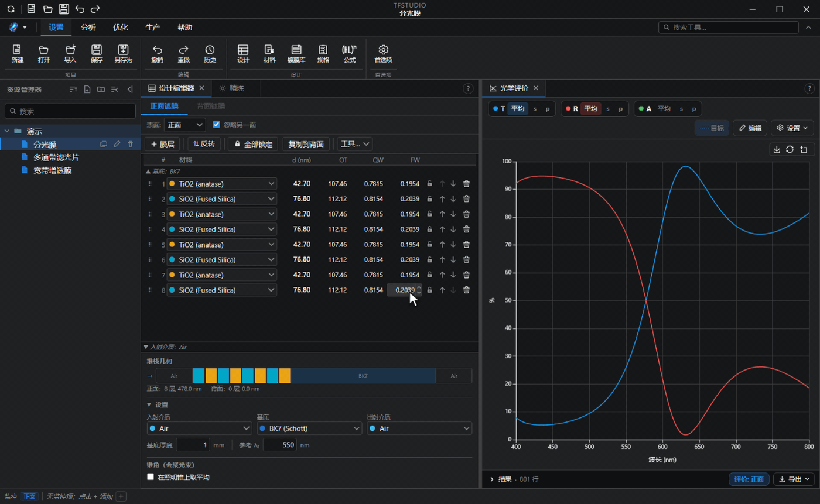Screen dimensions: 820x504
Task: Toggle the R 平均 curve
Action: [590, 109]
